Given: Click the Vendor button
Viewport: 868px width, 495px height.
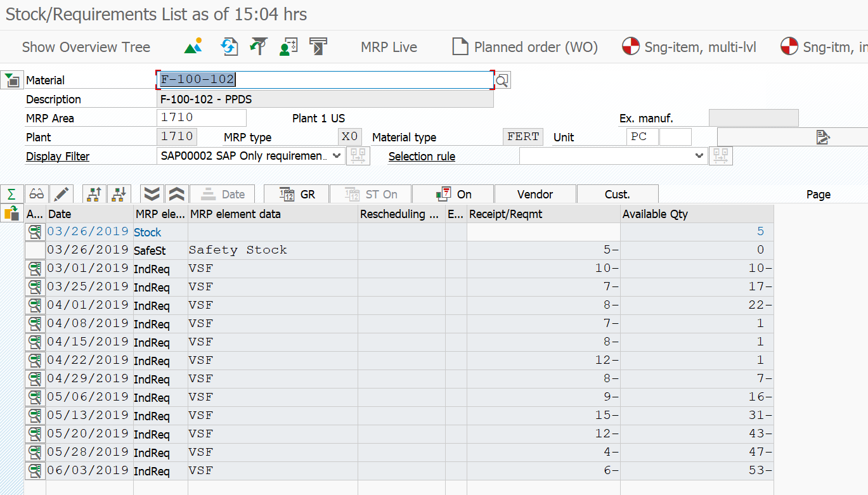Looking at the screenshot, I should [535, 194].
